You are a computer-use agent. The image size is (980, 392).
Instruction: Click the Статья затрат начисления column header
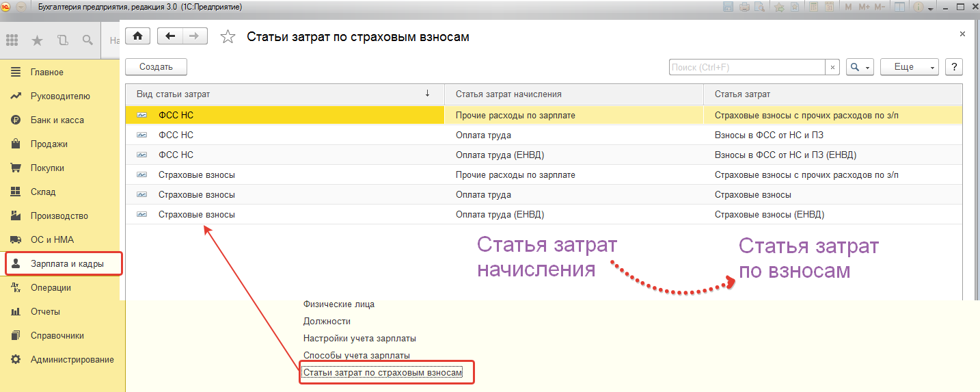pyautogui.click(x=574, y=94)
